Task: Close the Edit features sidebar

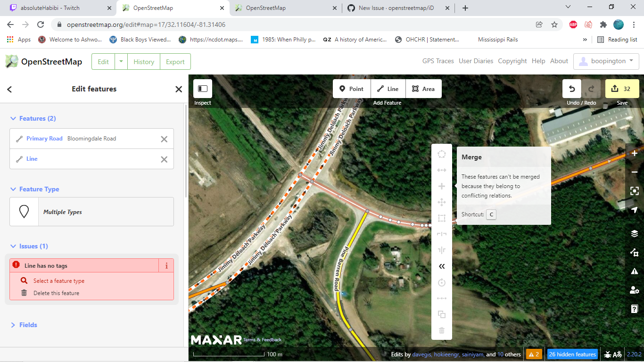Action: tap(179, 89)
